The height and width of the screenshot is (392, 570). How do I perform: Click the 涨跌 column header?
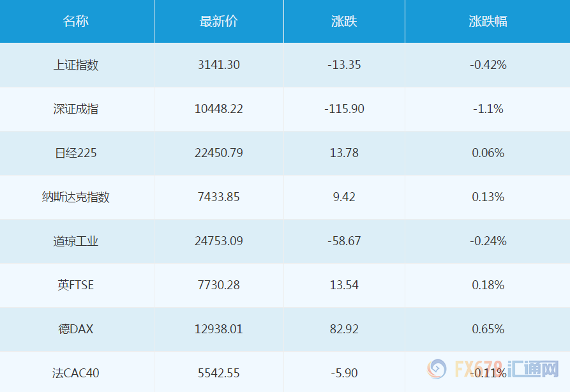pyautogui.click(x=344, y=21)
